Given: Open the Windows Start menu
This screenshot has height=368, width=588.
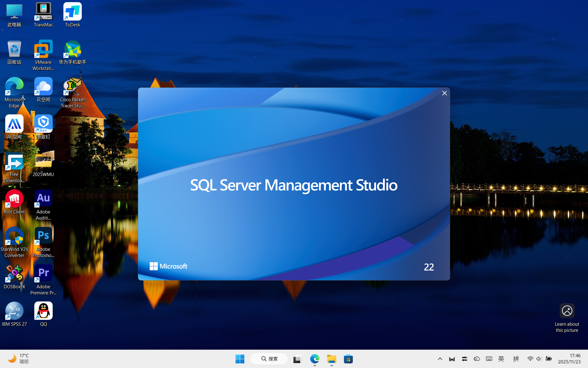Looking at the screenshot, I should 240,359.
